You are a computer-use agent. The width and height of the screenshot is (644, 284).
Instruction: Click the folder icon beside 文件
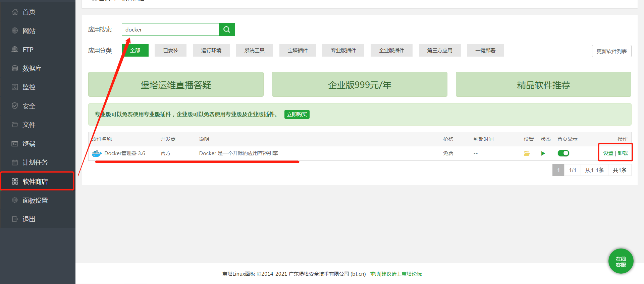[x=15, y=125]
